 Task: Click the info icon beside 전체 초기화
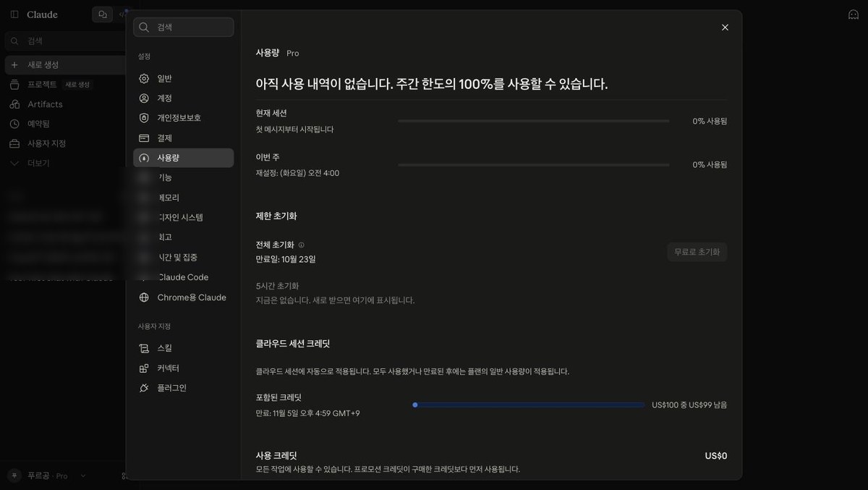302,245
